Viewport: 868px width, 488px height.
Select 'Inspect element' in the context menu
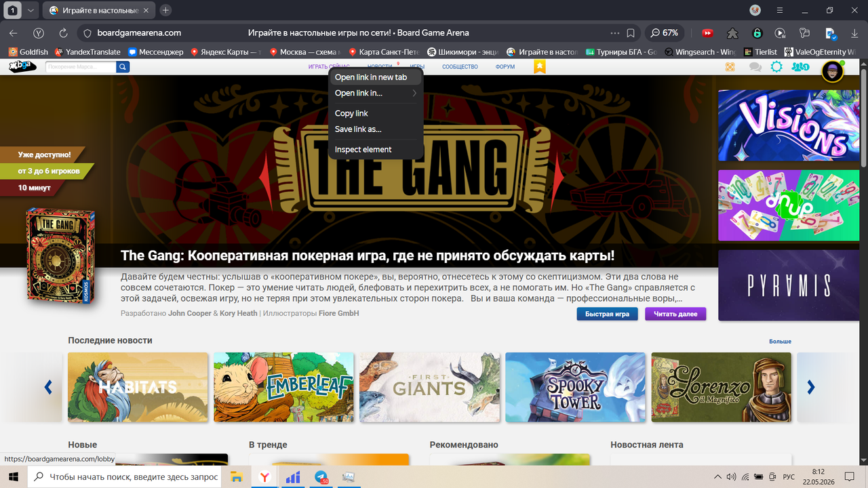click(x=376, y=150)
